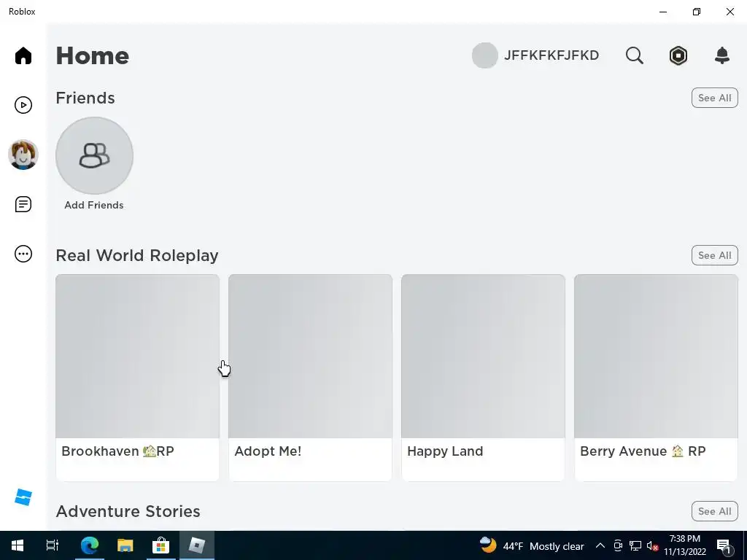Open the Happy Land game thumbnail
747x560 pixels.
point(483,356)
